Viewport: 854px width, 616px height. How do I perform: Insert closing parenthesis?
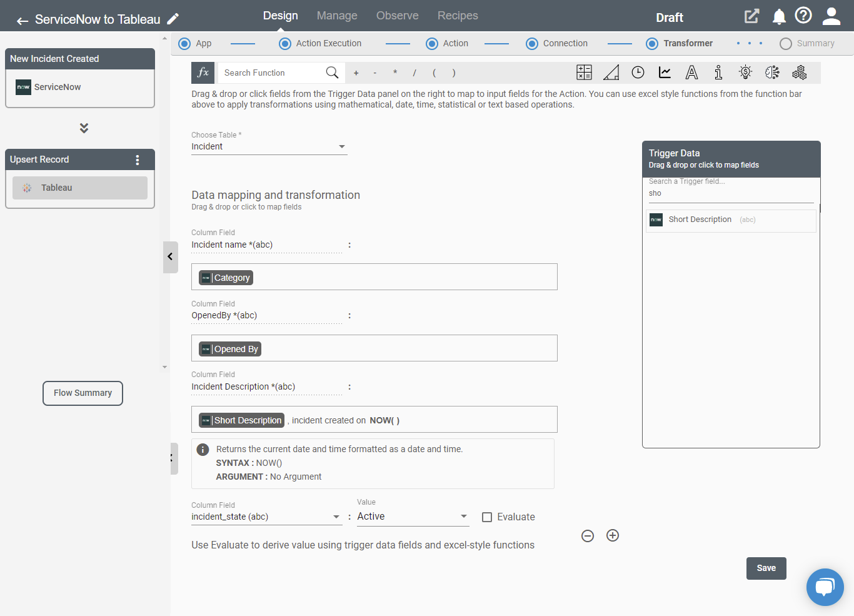tap(454, 73)
